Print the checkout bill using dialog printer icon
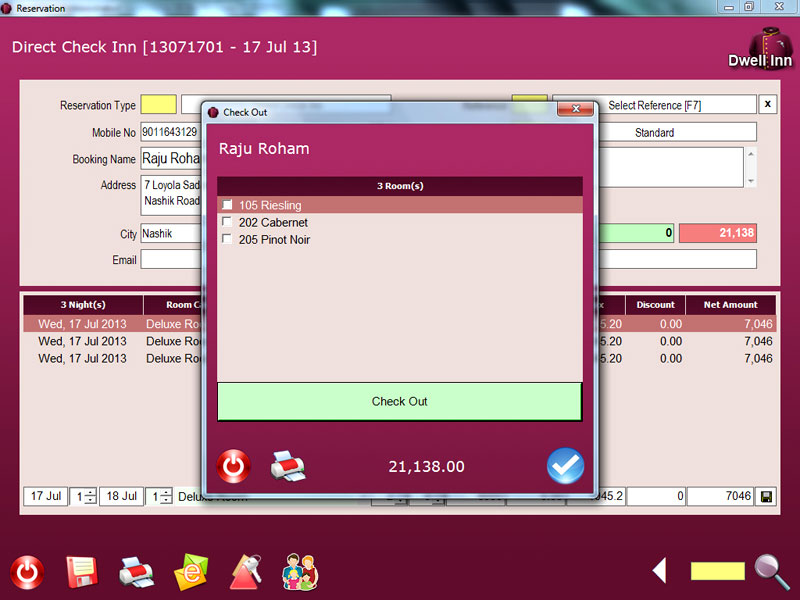The width and height of the screenshot is (800, 600). 288,466
